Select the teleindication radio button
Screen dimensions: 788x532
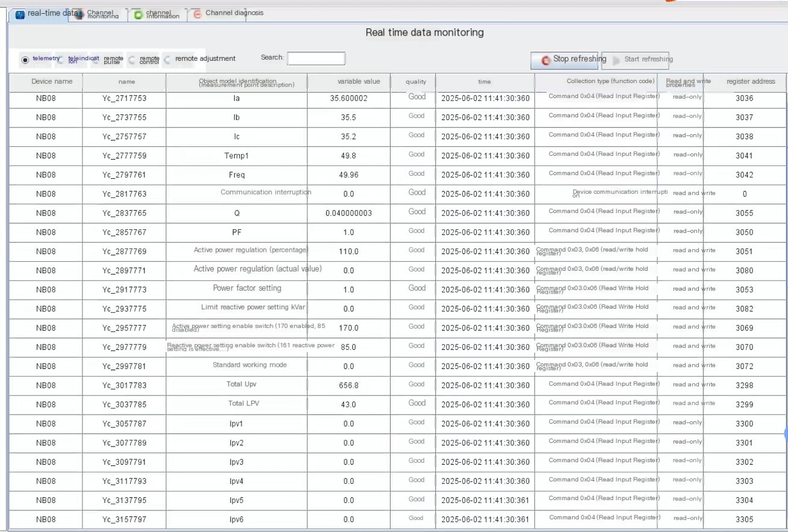click(61, 60)
